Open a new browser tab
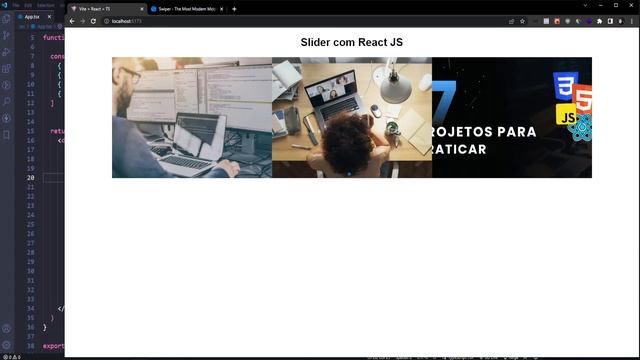This screenshot has height=360, width=640. coord(234,9)
